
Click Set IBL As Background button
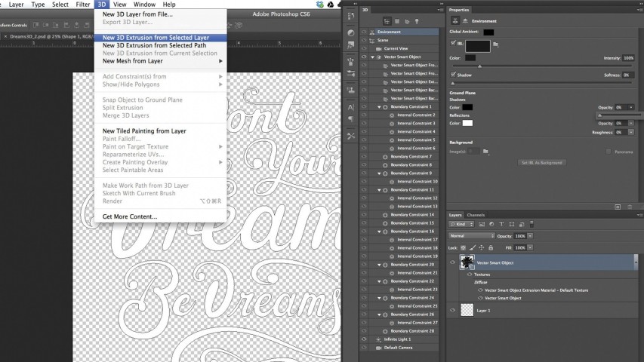541,163
